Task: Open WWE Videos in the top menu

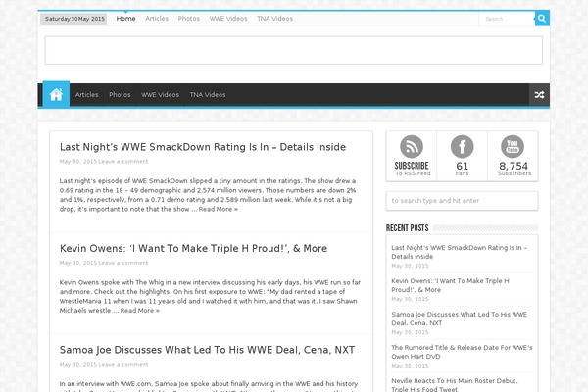Action: pos(228,19)
